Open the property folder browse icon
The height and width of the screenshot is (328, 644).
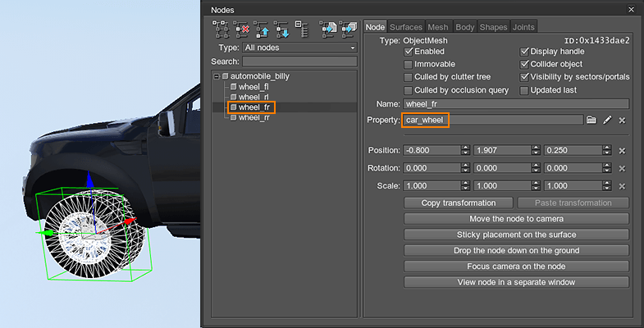[x=591, y=121]
